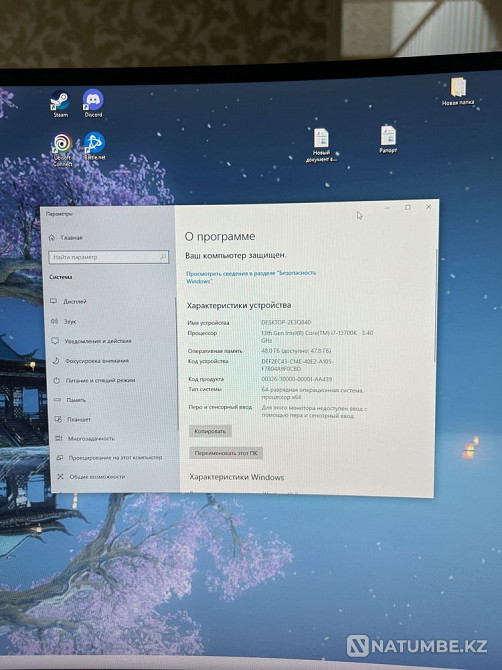Click the Главная home icon
The image size is (502, 670).
point(52,238)
